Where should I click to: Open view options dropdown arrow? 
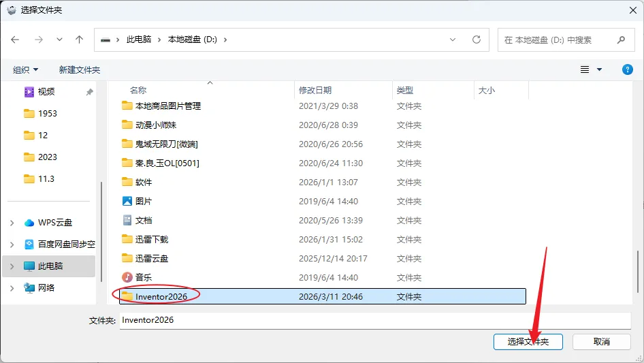(x=599, y=69)
